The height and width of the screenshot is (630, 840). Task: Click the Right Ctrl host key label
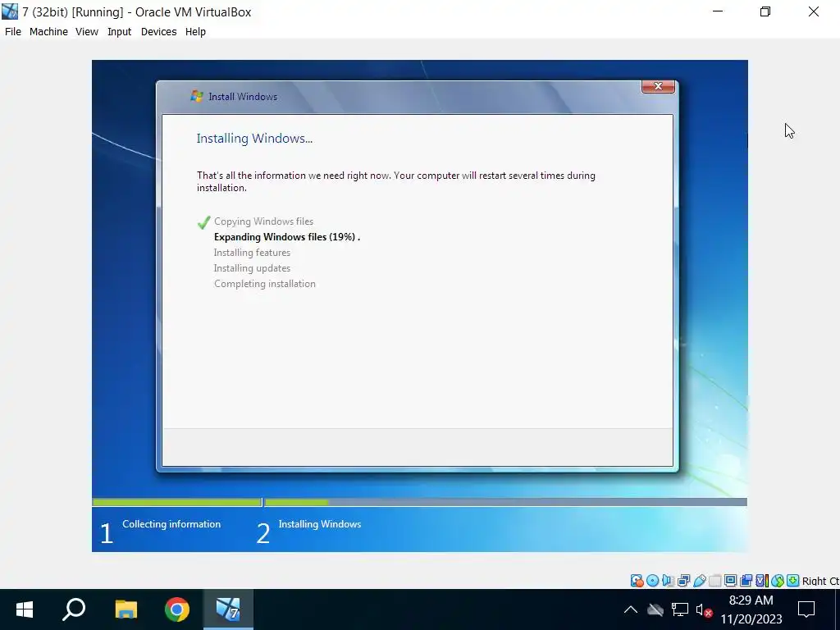click(x=820, y=582)
